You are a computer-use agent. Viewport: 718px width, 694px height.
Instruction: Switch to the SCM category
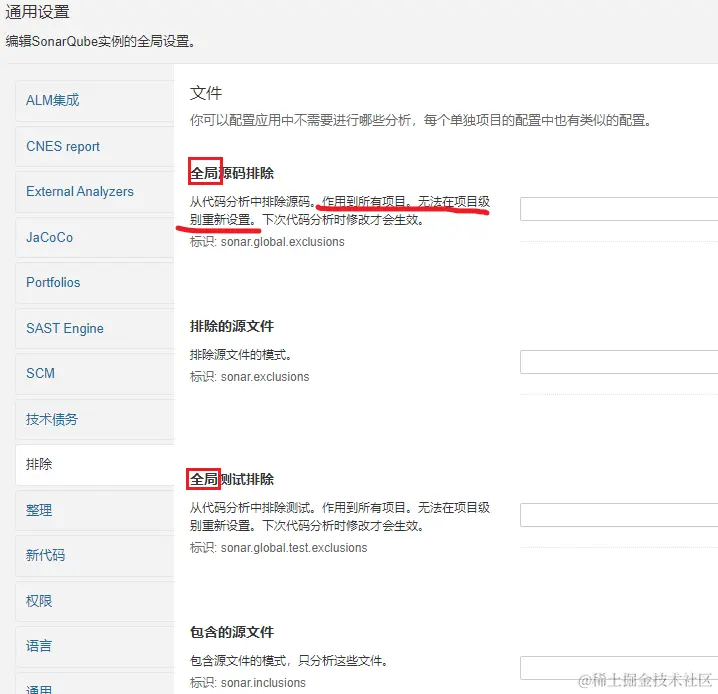95,373
